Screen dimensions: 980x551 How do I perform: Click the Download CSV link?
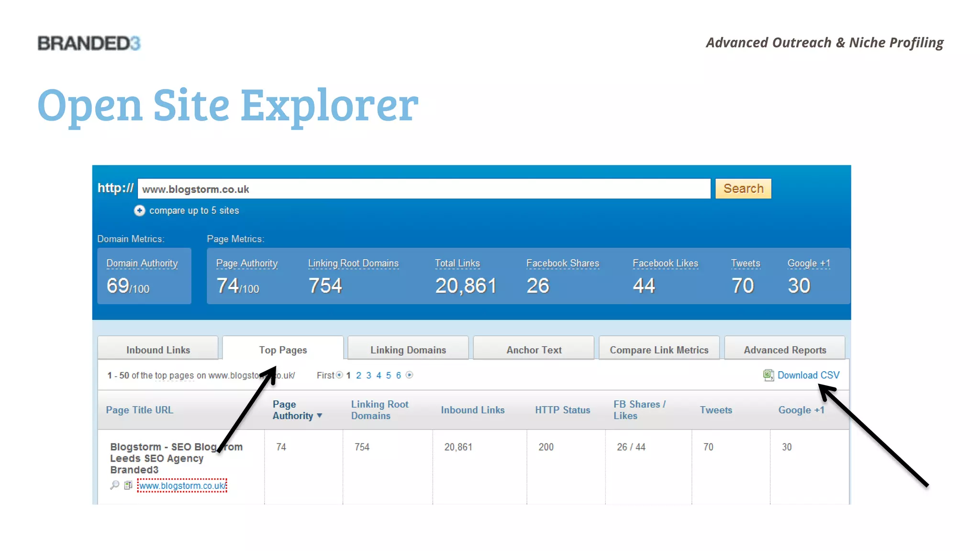(x=808, y=375)
